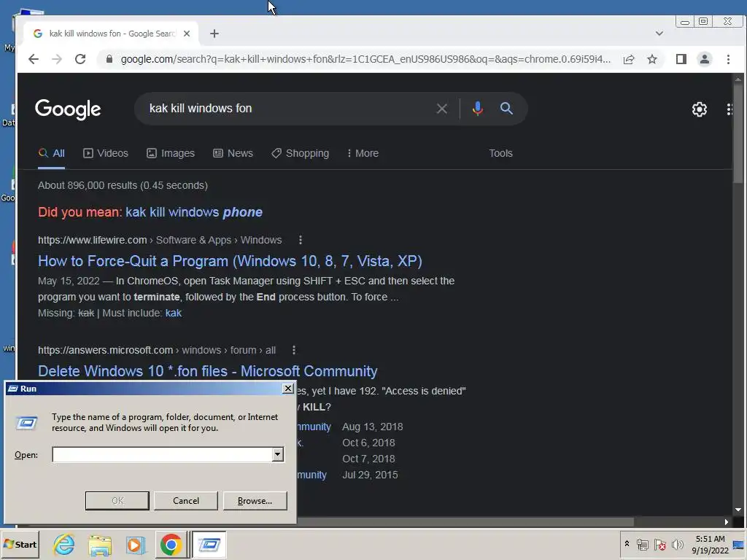747x560 pixels.
Task: Open Chrome's side panel
Action: point(681,59)
